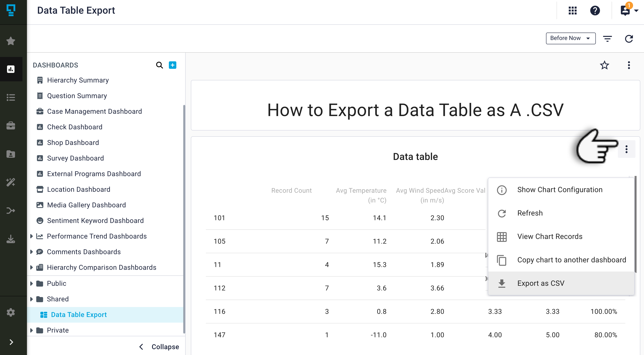Click the Data table chart title
The image size is (644, 355).
[415, 157]
